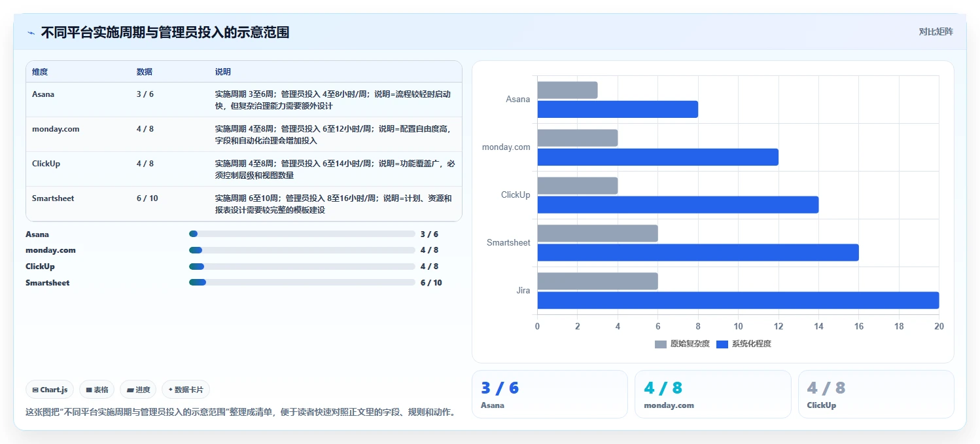
Task: Click the blue Smartsheet bar in the chart
Action: [698, 253]
